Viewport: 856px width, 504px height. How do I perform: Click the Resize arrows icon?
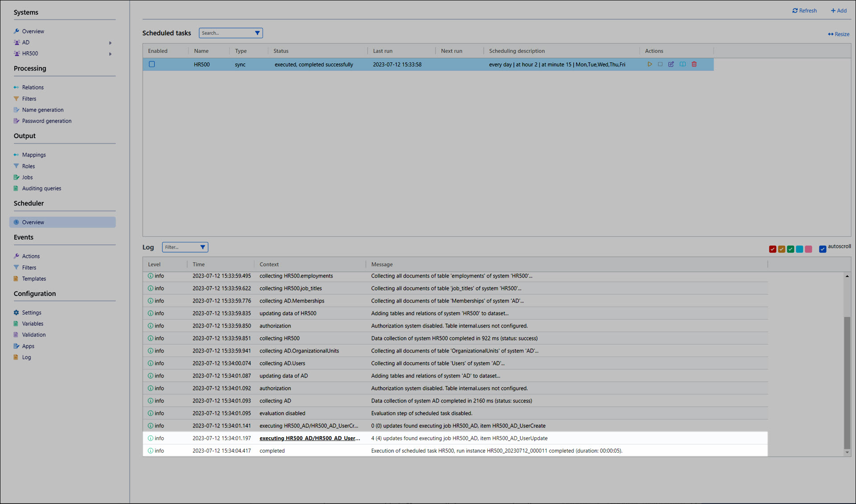(x=831, y=34)
